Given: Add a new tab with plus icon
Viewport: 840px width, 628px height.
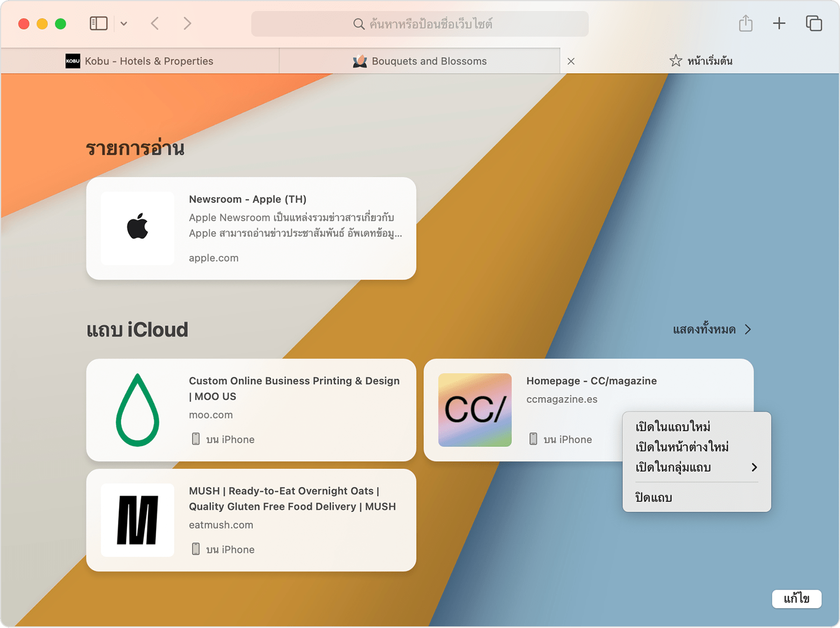Looking at the screenshot, I should pyautogui.click(x=779, y=23).
